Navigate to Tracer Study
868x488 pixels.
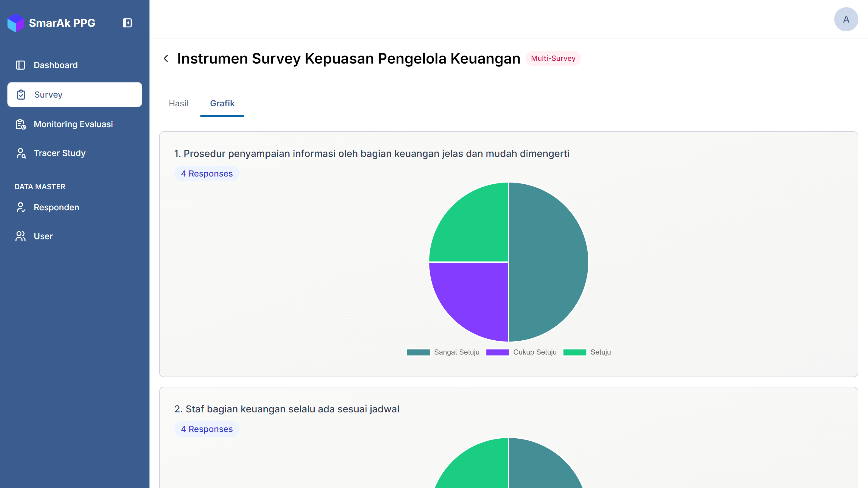tap(74, 153)
